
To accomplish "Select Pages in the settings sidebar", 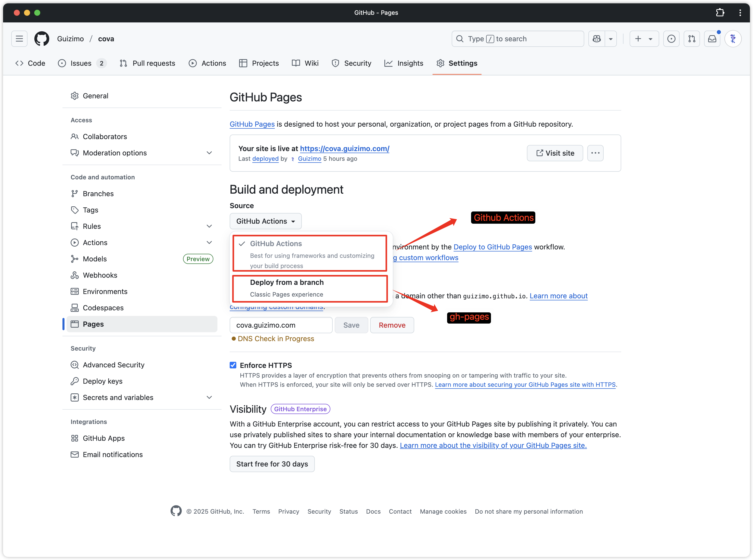I will tap(142, 324).
